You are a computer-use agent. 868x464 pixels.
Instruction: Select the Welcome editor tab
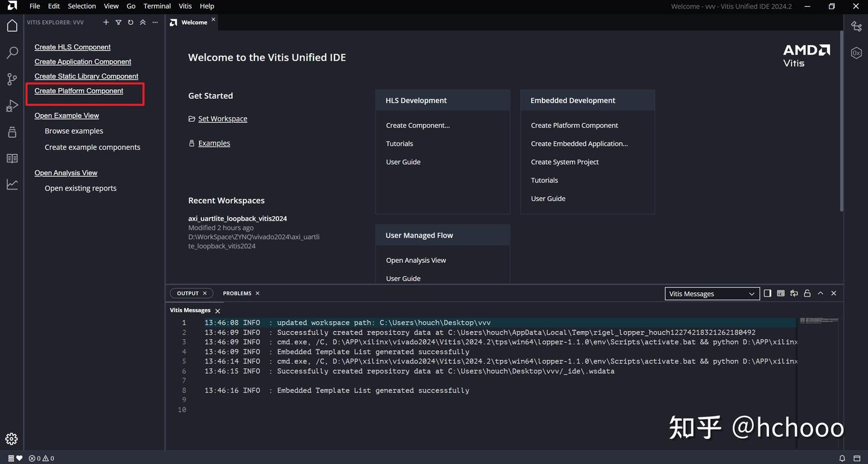192,22
